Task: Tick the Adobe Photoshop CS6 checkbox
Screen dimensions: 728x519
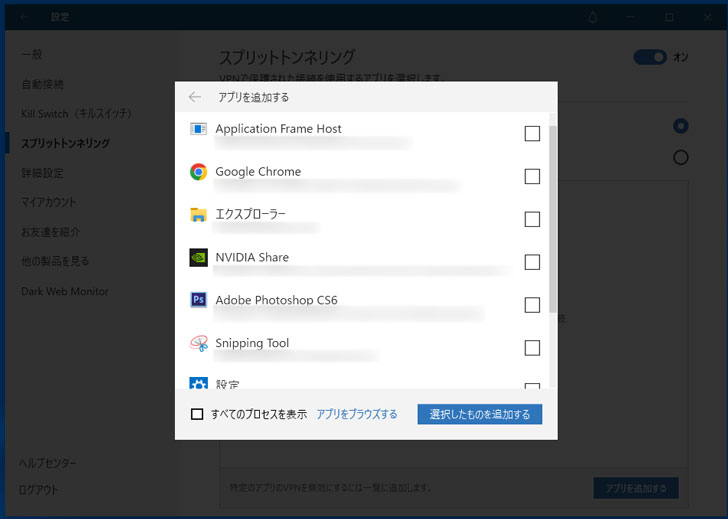Action: pos(532,305)
